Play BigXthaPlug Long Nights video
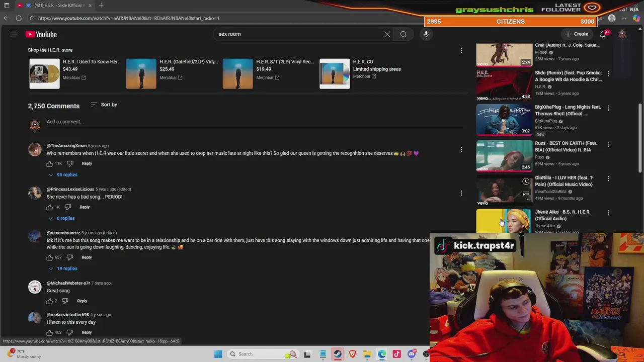The image size is (644, 362). (504, 120)
